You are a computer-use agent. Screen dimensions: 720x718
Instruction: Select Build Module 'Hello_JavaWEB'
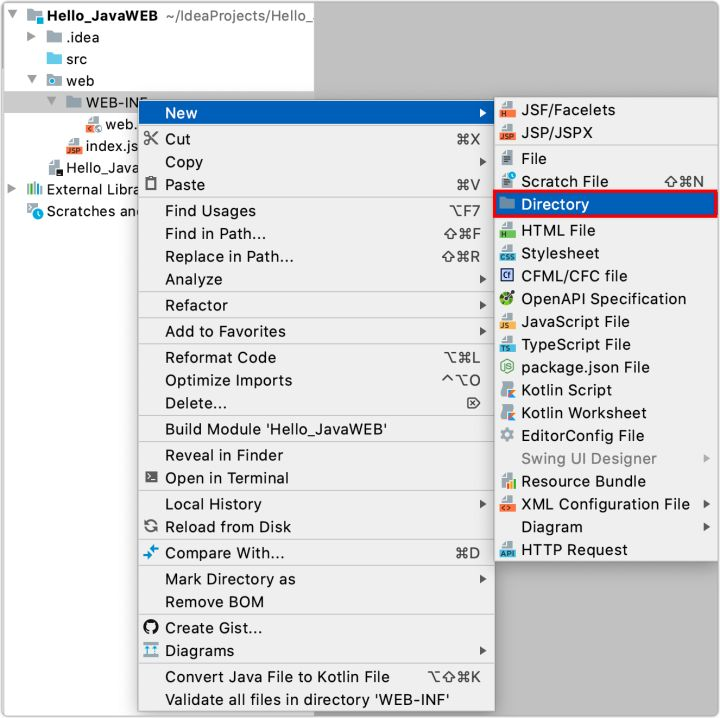(275, 429)
